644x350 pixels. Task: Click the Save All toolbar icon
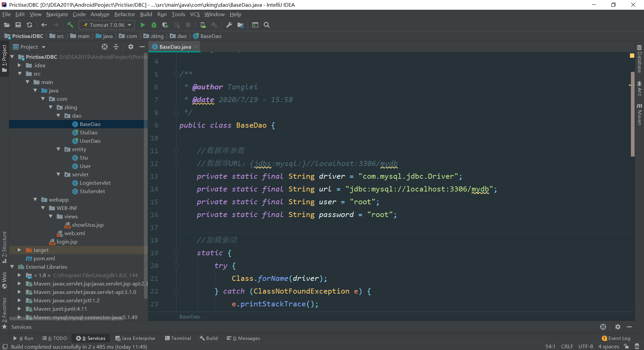(x=18, y=25)
